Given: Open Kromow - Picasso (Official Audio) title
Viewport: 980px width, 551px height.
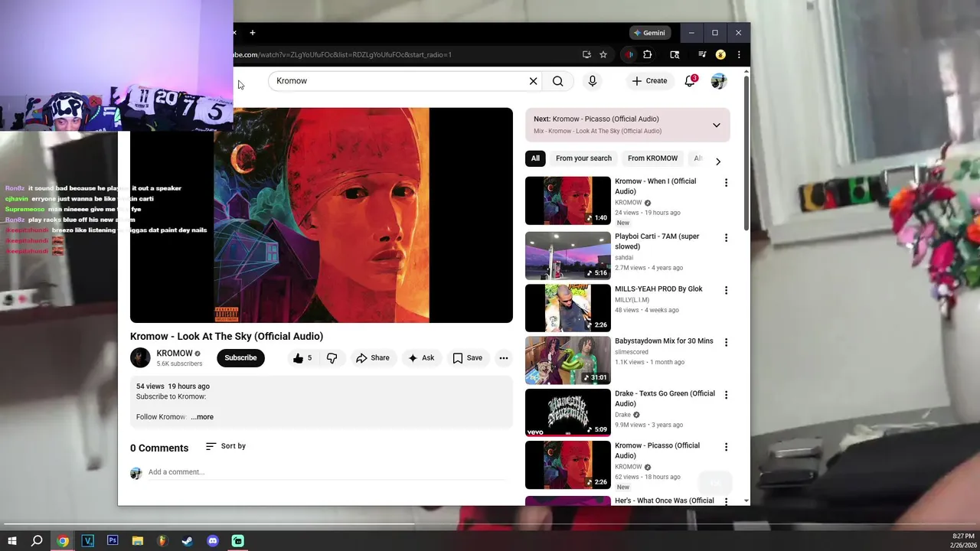Looking at the screenshot, I should pos(657,450).
